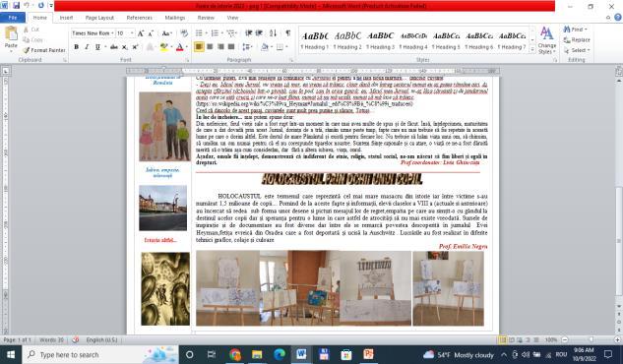Apply Subscript formatting
623x364 pixels.
pos(125,47)
